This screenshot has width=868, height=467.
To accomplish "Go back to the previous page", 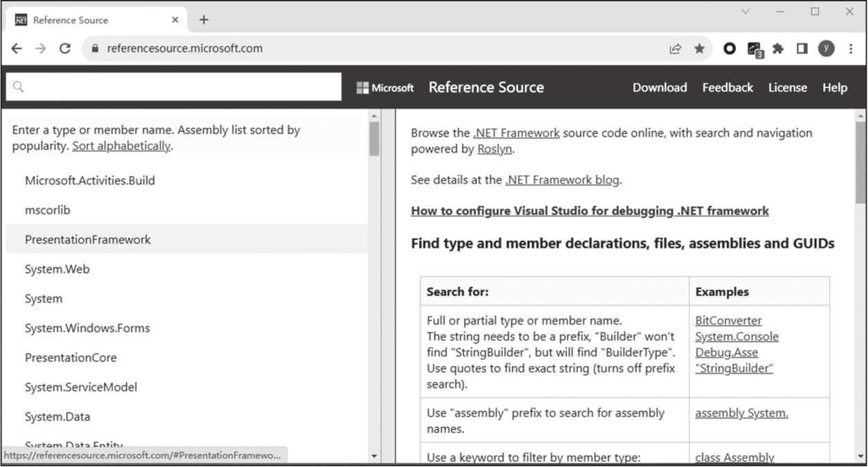I will 17,48.
